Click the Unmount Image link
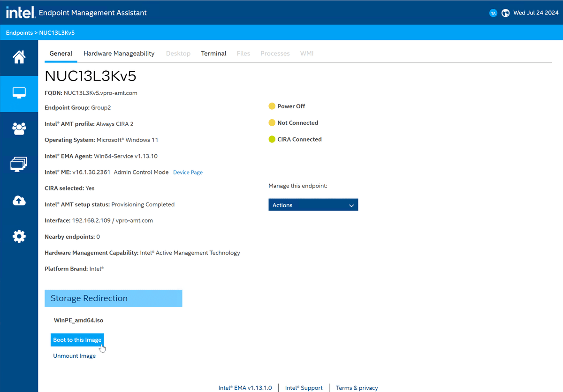The image size is (563, 392). [x=74, y=356]
